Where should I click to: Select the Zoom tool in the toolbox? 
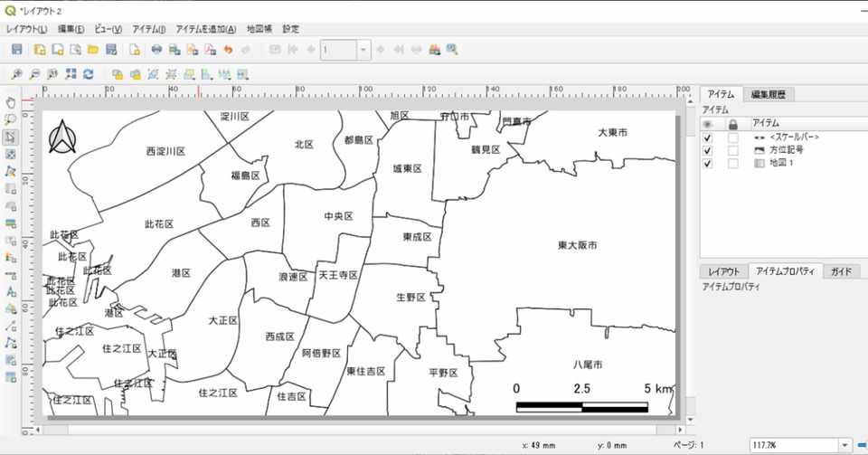[11, 119]
